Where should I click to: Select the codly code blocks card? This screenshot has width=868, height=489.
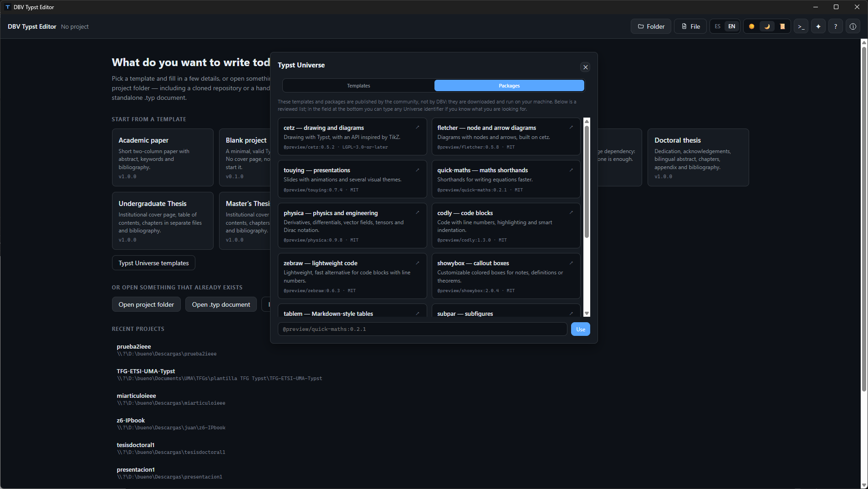click(506, 226)
